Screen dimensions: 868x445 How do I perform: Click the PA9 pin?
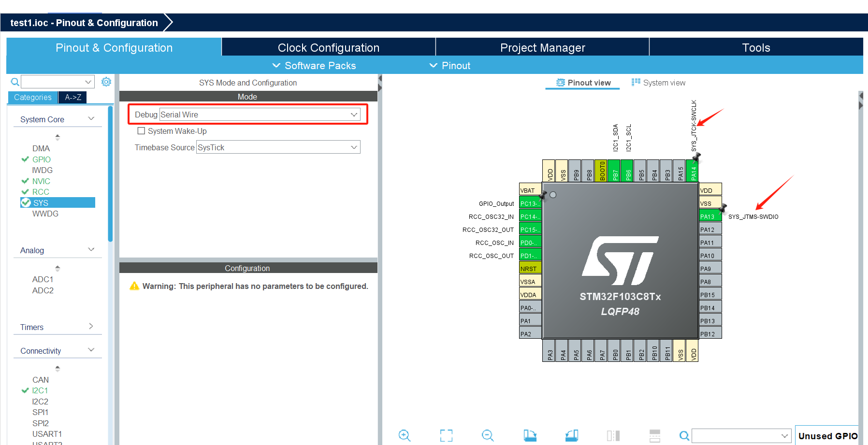710,269
